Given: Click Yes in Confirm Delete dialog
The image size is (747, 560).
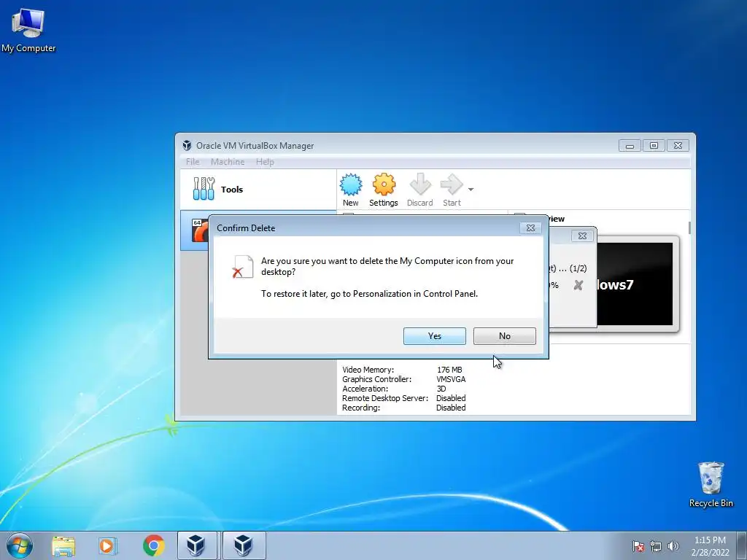Looking at the screenshot, I should (435, 335).
